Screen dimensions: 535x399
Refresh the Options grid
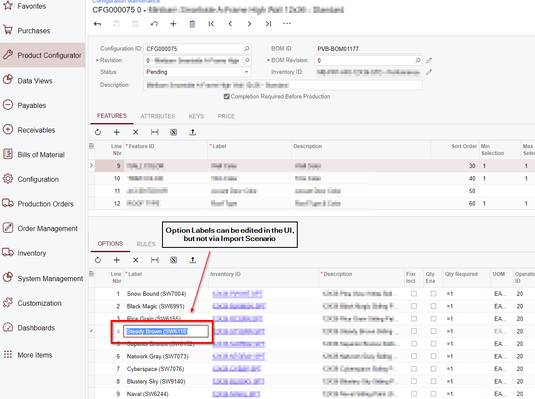coord(98,260)
